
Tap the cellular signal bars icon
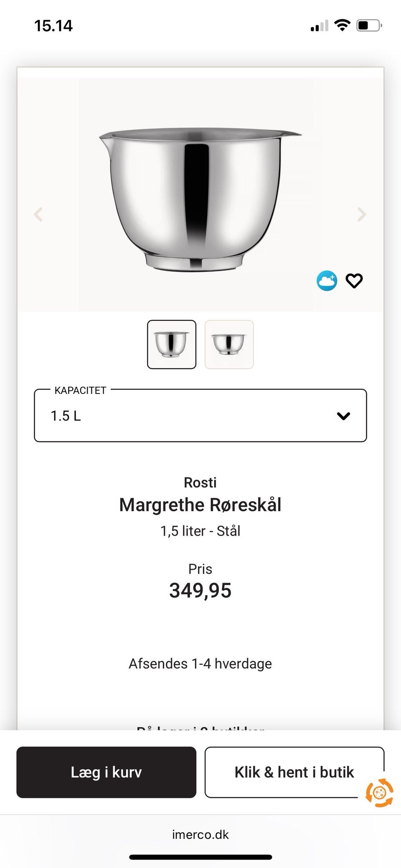[x=319, y=26]
